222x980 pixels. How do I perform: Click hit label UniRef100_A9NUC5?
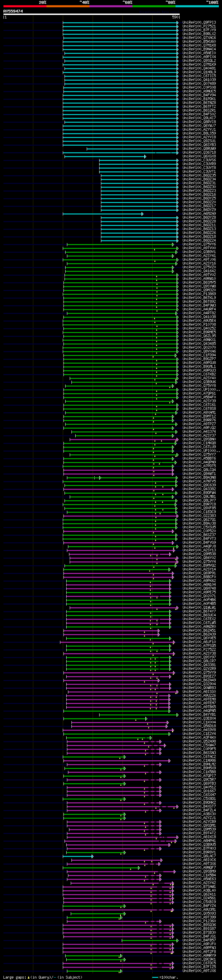coord(199,91)
